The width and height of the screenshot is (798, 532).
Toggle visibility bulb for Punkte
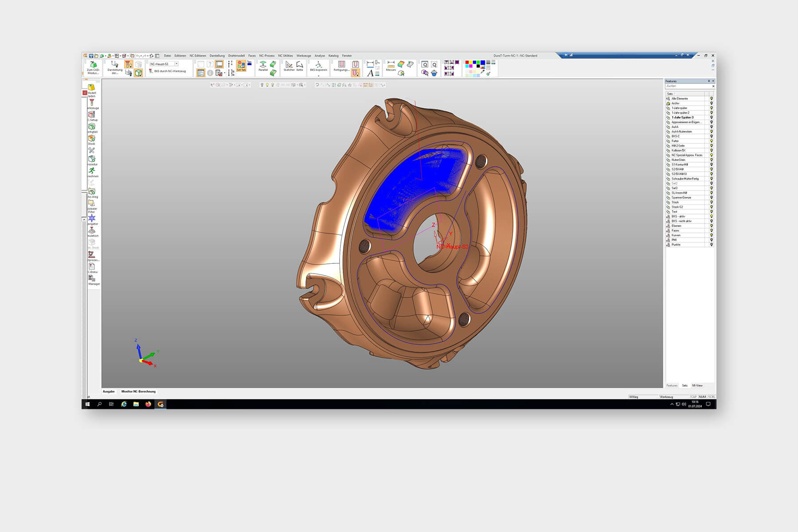(x=712, y=245)
